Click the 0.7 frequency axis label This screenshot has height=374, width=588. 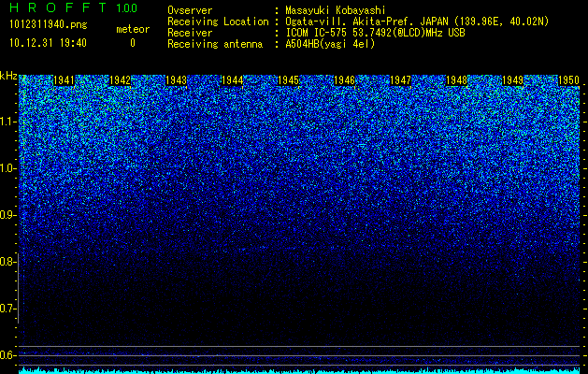click(x=8, y=309)
